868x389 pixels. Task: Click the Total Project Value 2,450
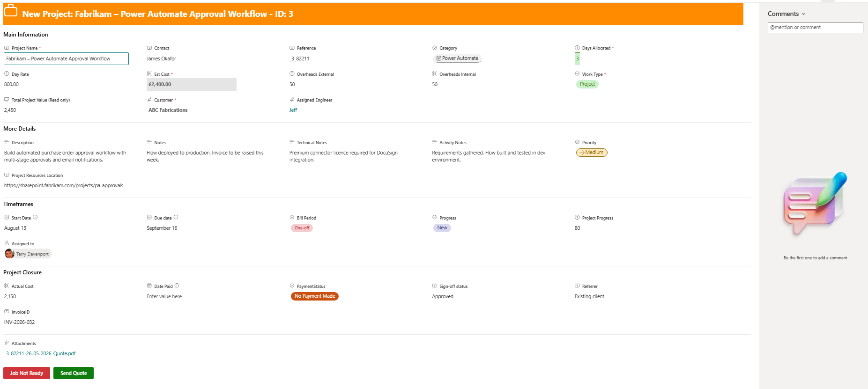[x=10, y=110]
